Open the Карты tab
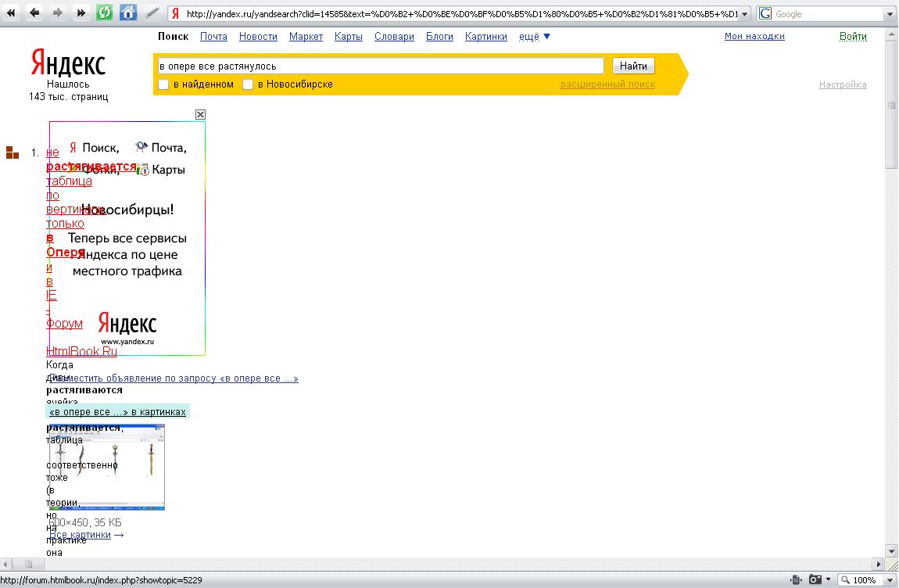 pyautogui.click(x=349, y=36)
